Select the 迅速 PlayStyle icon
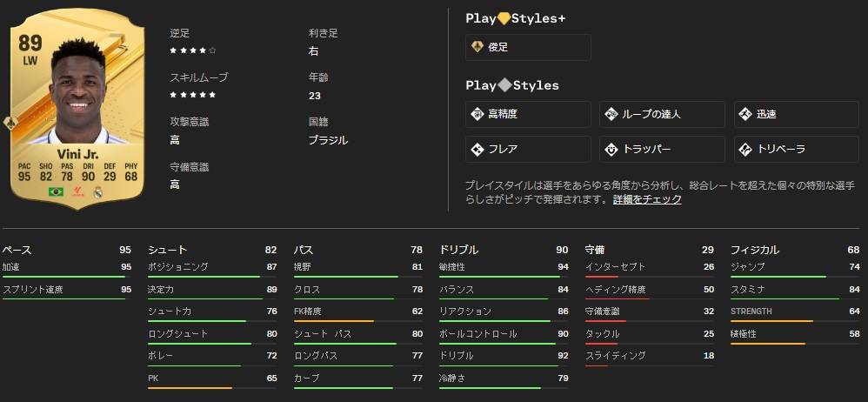The width and height of the screenshot is (868, 402). (745, 114)
